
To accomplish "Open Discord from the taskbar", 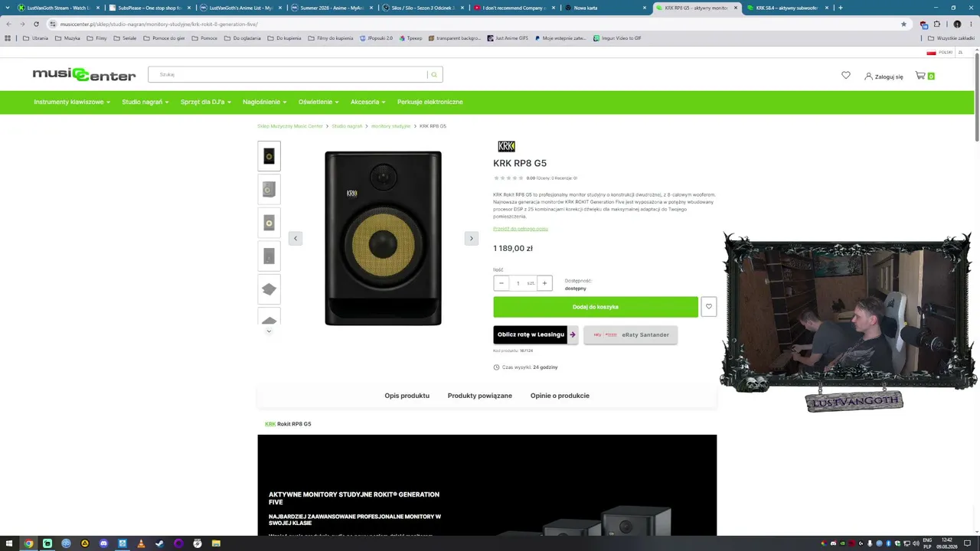I will 103,543.
